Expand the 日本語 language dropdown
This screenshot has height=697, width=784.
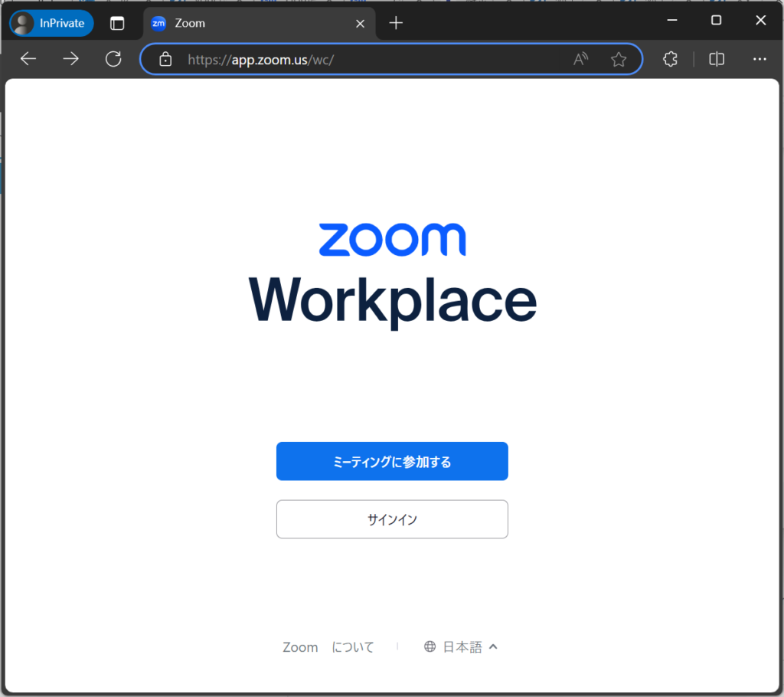coord(461,647)
